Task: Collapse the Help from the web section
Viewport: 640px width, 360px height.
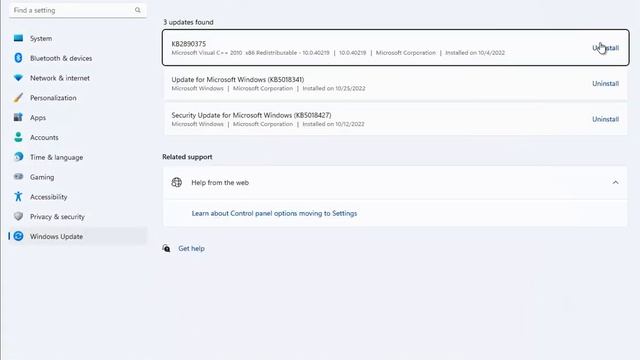Action: pos(615,182)
